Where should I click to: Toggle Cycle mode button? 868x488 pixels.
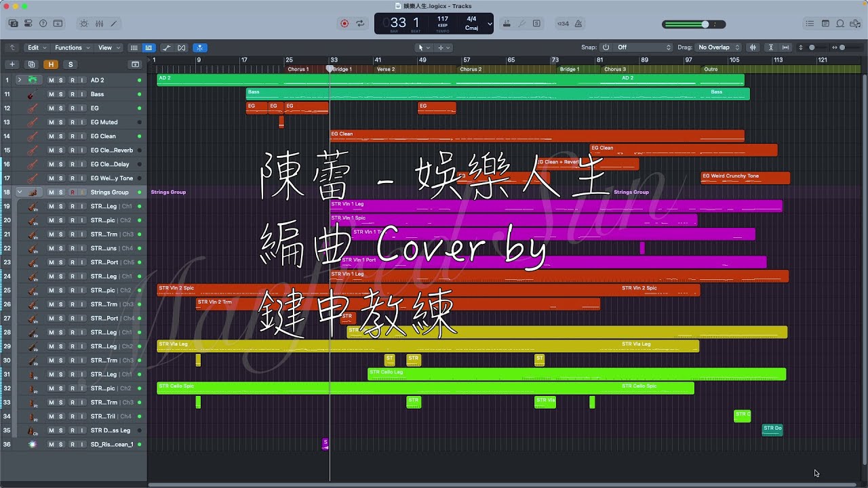pos(360,23)
